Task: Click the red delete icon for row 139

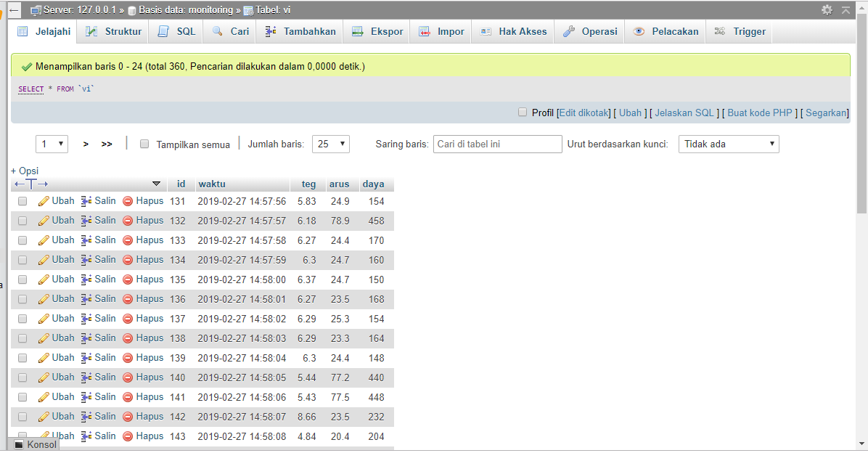Action: (x=128, y=358)
